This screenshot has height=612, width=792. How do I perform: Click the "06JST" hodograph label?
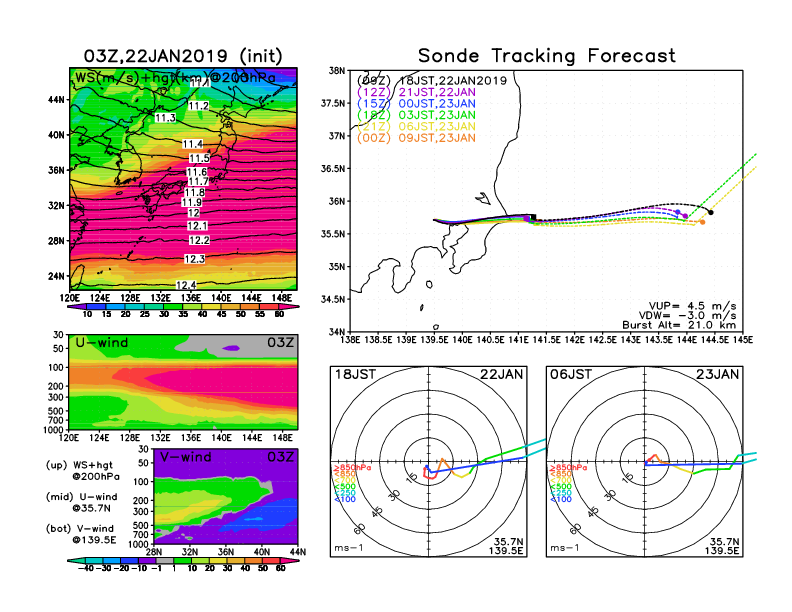click(x=571, y=374)
